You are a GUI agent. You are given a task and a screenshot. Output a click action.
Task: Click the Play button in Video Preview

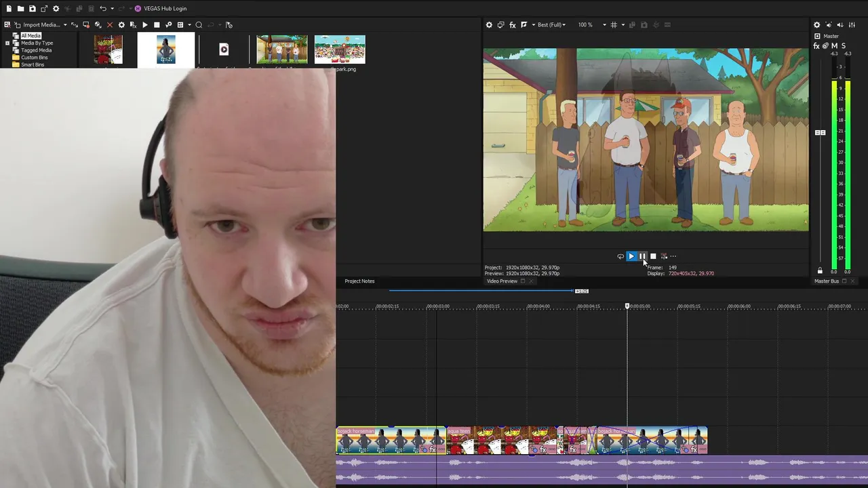631,256
